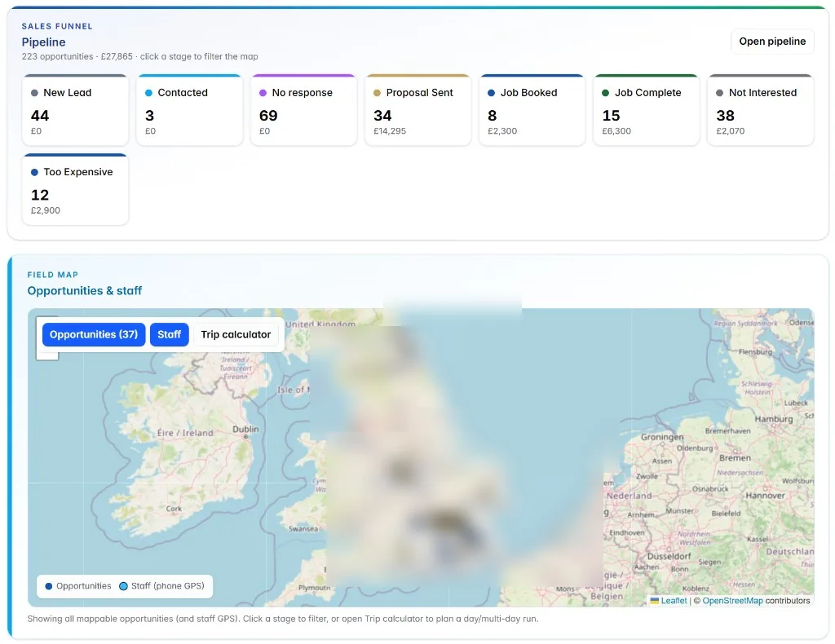This screenshot has height=644, width=835.
Task: Click the Staff (phone GPS) legend dot
Action: [124, 586]
